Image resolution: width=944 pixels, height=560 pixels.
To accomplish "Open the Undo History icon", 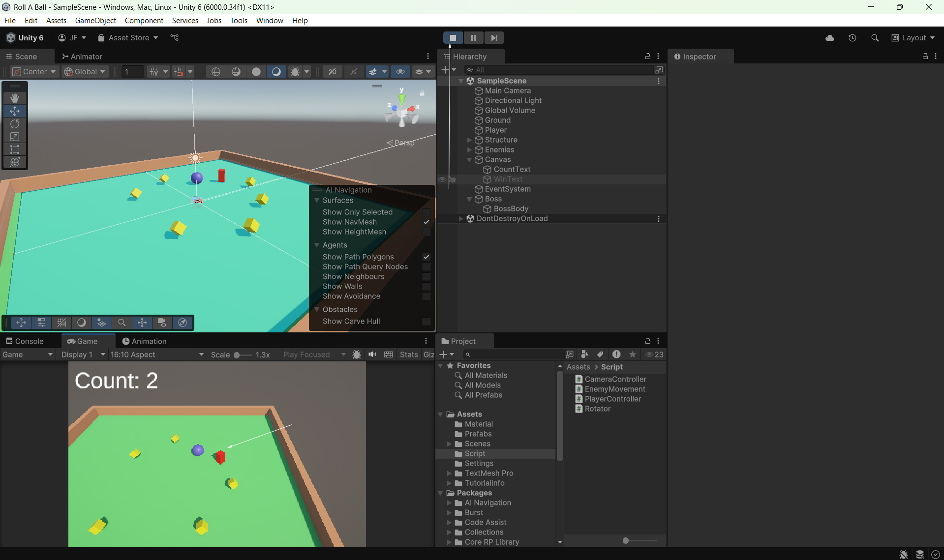I will click(x=852, y=38).
